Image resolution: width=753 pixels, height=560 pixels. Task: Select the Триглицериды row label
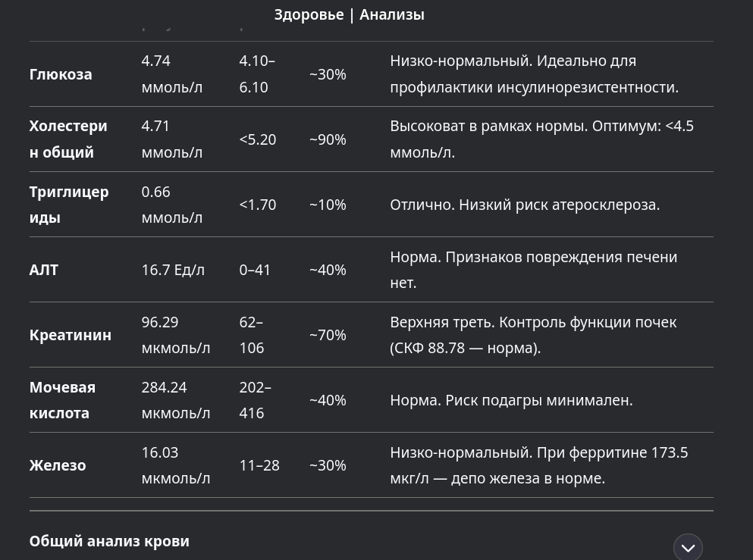[x=69, y=205]
